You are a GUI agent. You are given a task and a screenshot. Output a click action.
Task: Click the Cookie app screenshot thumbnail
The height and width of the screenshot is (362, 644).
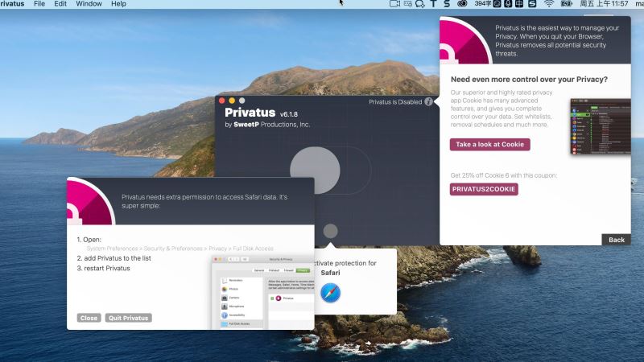pos(601,126)
